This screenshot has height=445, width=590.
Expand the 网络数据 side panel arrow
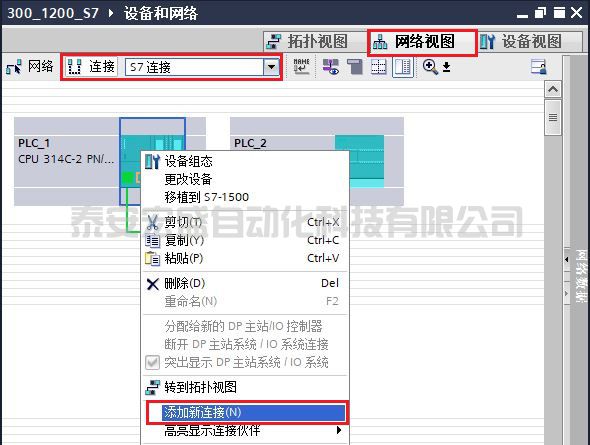pos(567,259)
